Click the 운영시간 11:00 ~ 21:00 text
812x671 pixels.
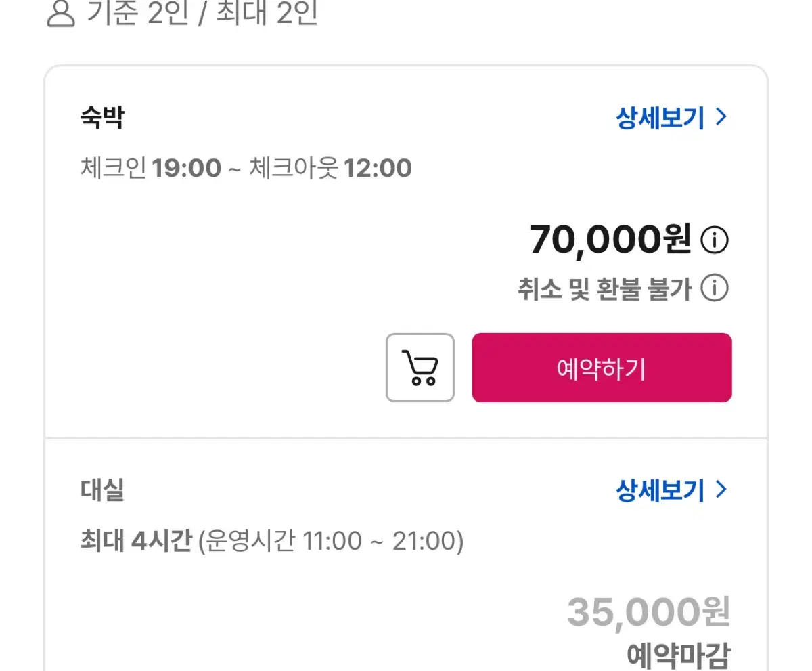[332, 541]
